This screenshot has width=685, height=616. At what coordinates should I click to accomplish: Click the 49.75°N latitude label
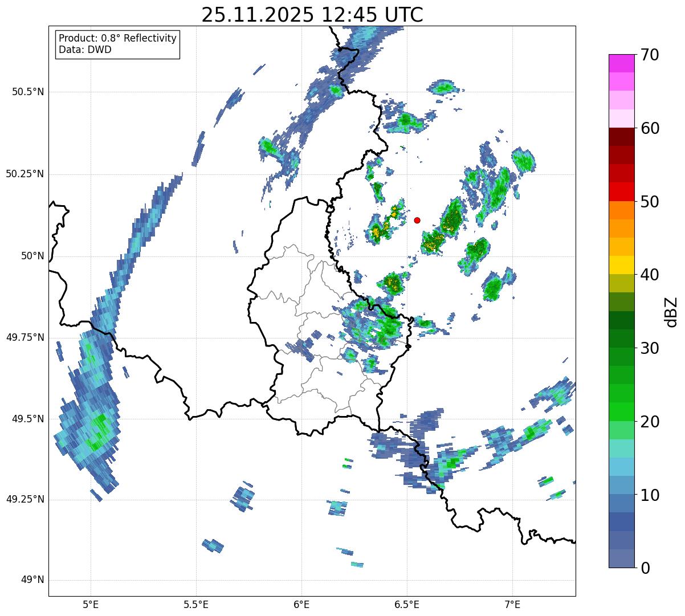[25, 337]
